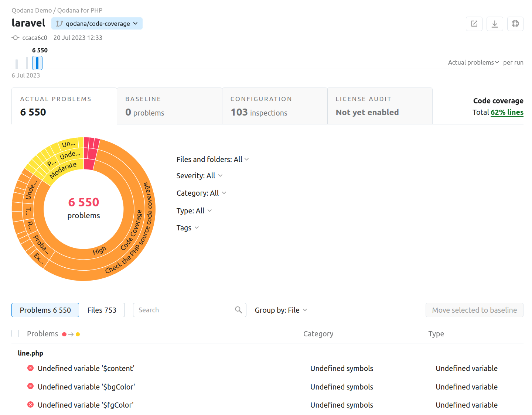This screenshot has height=415, width=532.
Task: Click the download report icon
Action: tap(495, 24)
